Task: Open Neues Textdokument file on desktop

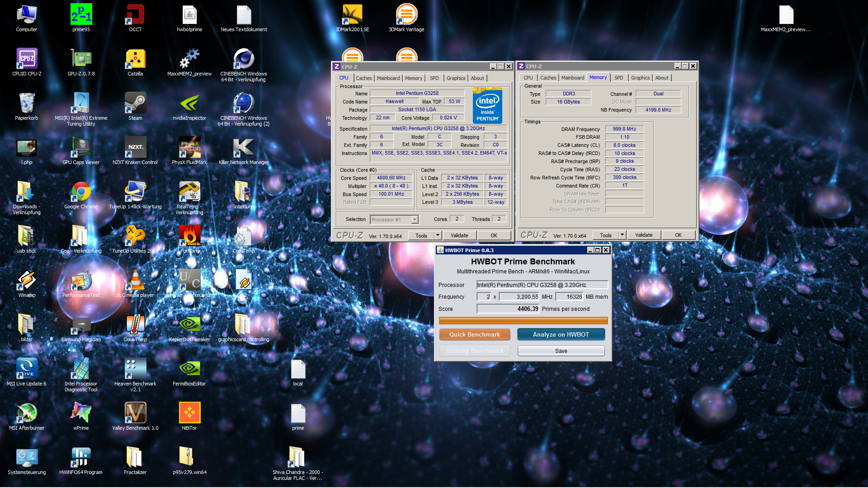Action: pyautogui.click(x=244, y=18)
